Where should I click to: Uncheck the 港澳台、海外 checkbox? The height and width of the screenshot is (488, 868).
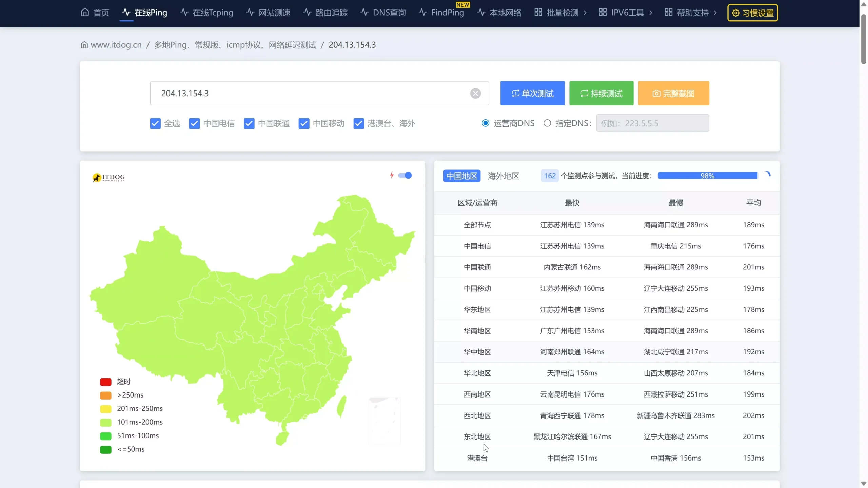pos(358,123)
